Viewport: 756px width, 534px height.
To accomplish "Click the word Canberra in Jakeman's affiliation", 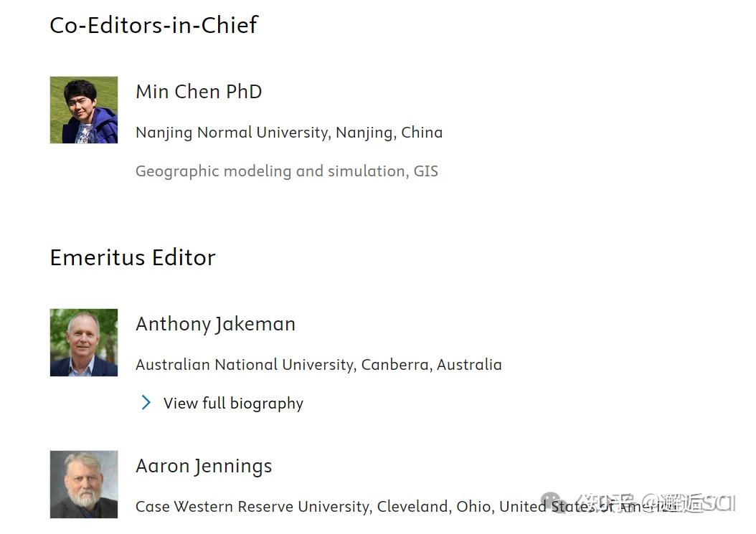I will pos(396,365).
